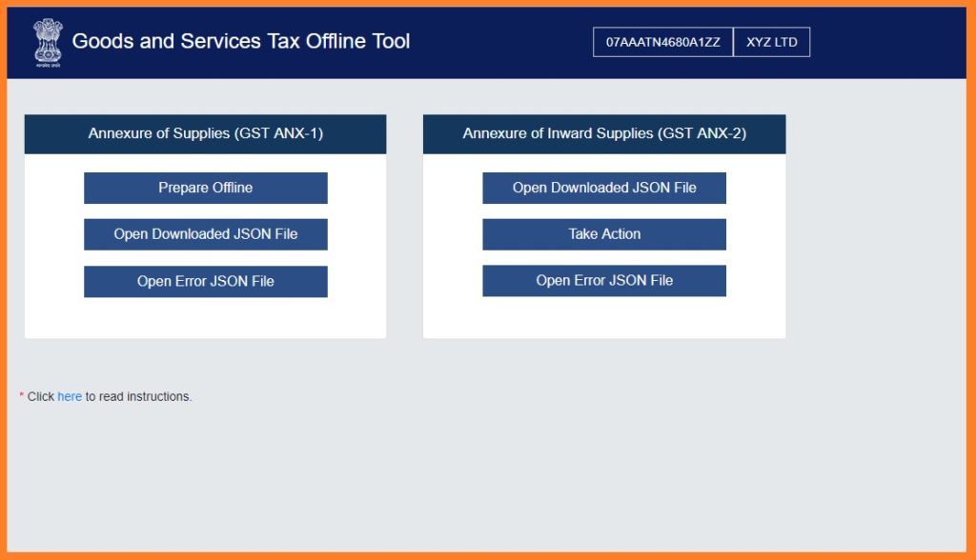Select the GSTIN 07AAATN4680A1ZZ box
Image resolution: width=976 pixels, height=560 pixels.
663,42
